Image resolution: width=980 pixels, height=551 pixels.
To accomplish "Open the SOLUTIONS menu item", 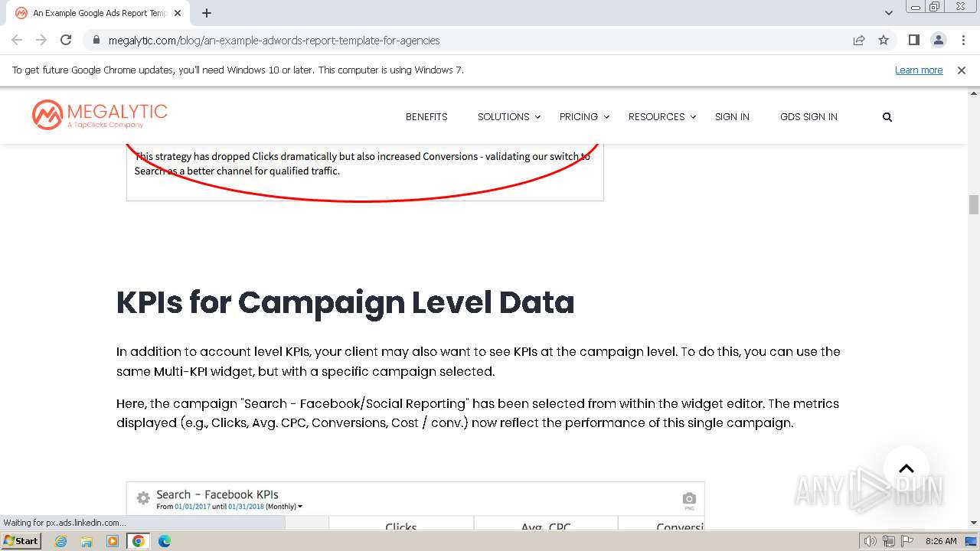I will [x=504, y=117].
